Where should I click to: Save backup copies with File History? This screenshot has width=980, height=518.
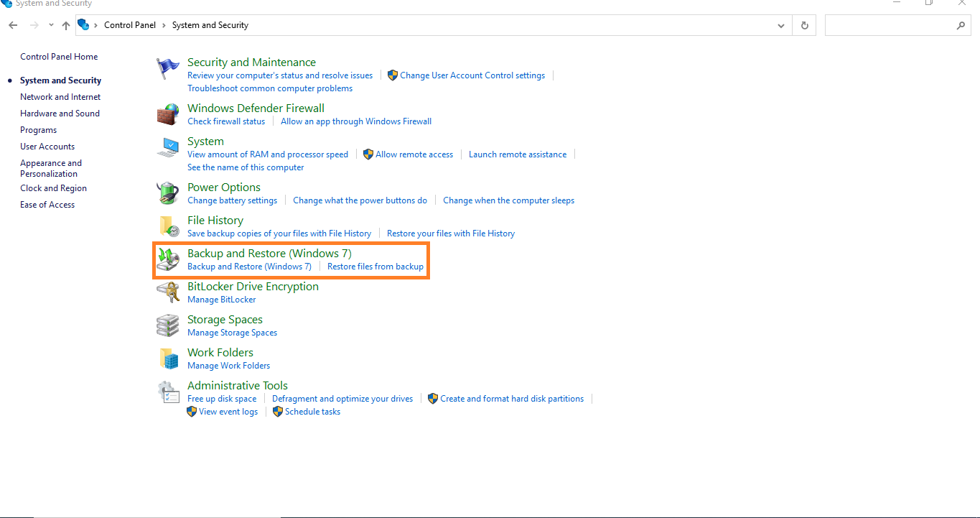point(279,233)
